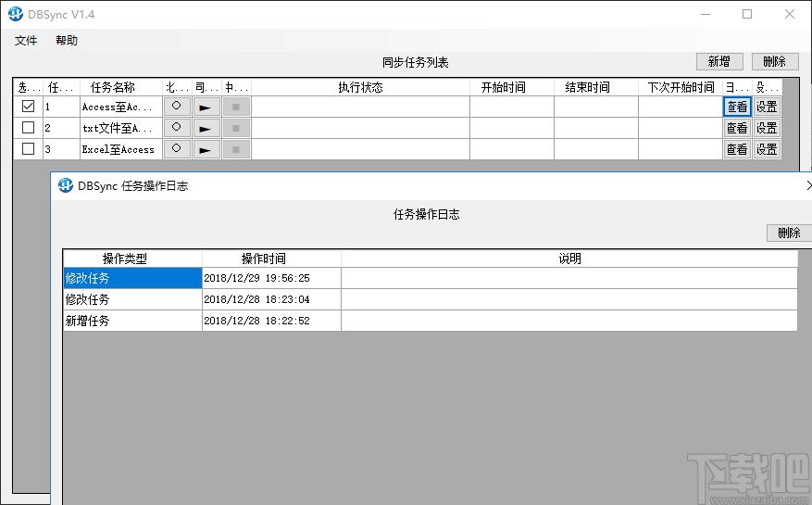Image resolution: width=812 pixels, height=505 pixels.
Task: Open the 帮助 menu
Action: coord(67,41)
